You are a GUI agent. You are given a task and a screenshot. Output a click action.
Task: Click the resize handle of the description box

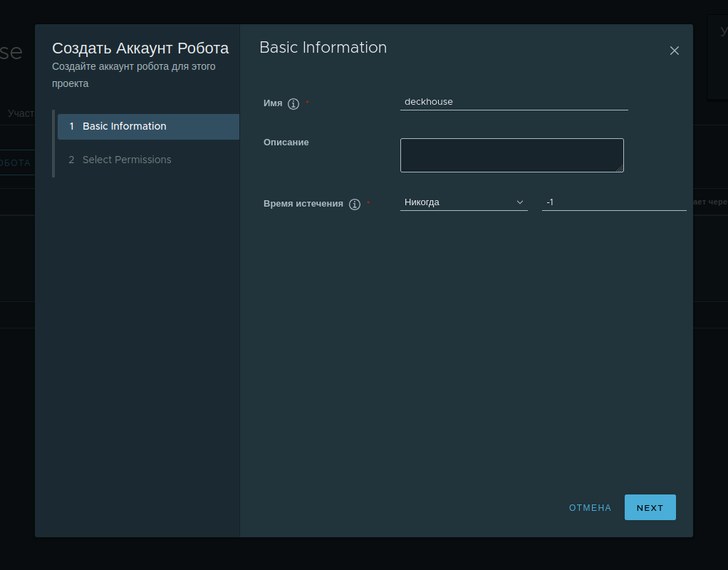[x=621, y=170]
